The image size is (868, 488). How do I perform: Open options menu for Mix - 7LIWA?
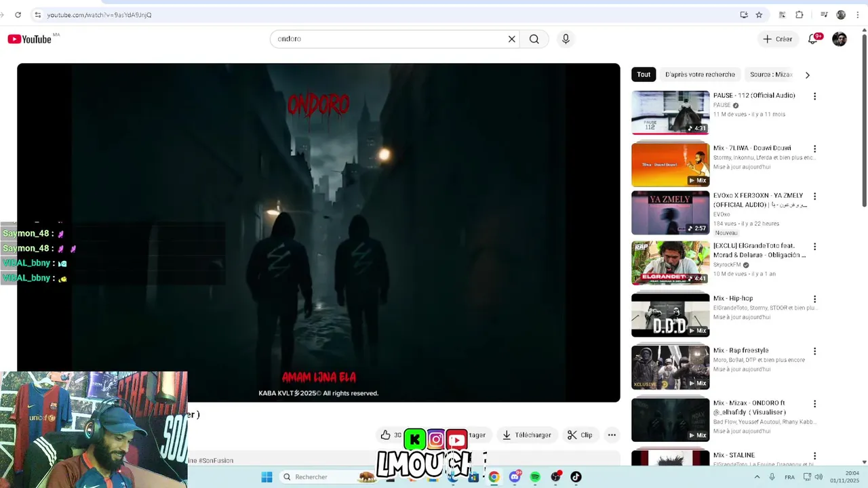(814, 148)
